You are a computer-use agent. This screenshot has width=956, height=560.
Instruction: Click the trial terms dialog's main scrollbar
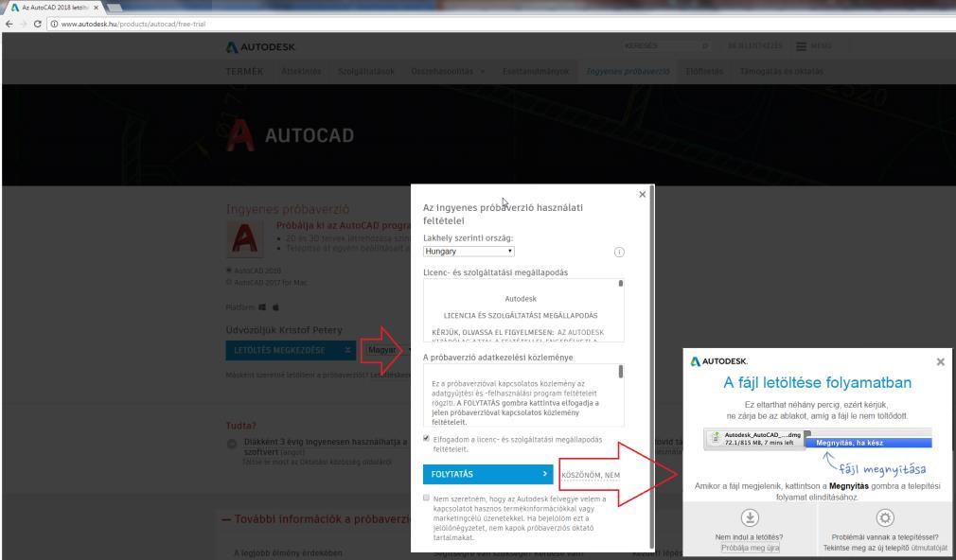[652, 367]
